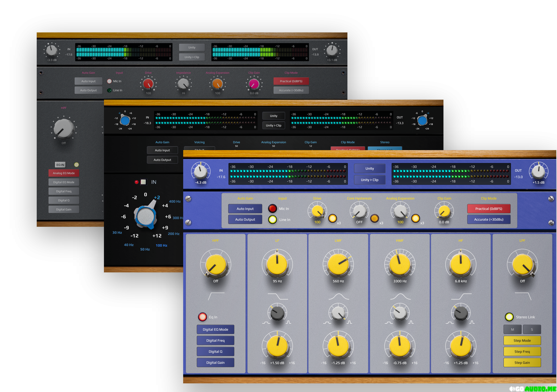The image size is (557, 392).
Task: Click HF gain knob at +1.25 dB
Action: (461, 347)
